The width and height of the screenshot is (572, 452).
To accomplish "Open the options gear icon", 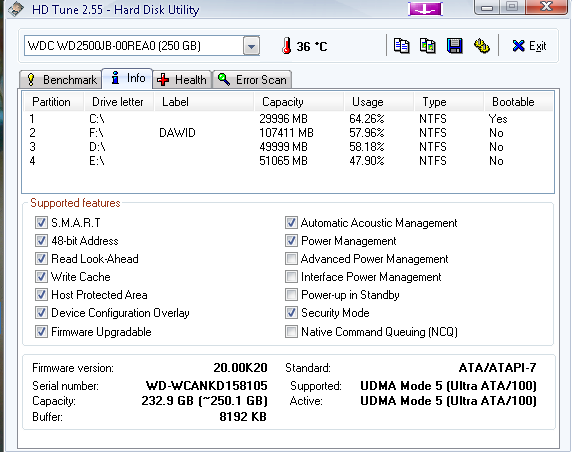I will (482, 46).
